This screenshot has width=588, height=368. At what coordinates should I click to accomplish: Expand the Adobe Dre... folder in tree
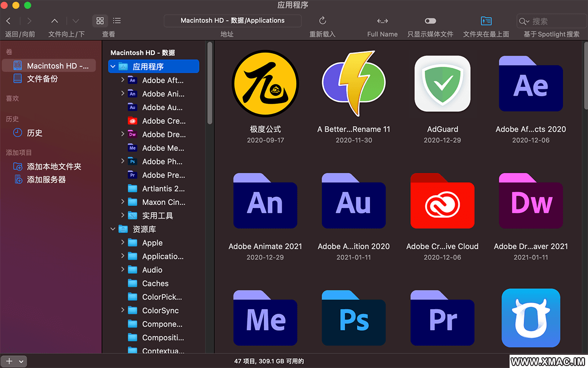pos(122,134)
